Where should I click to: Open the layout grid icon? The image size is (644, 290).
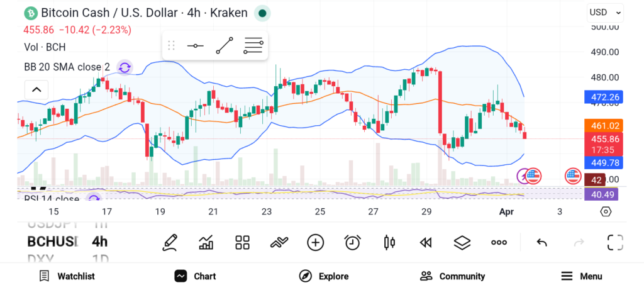[x=242, y=242]
